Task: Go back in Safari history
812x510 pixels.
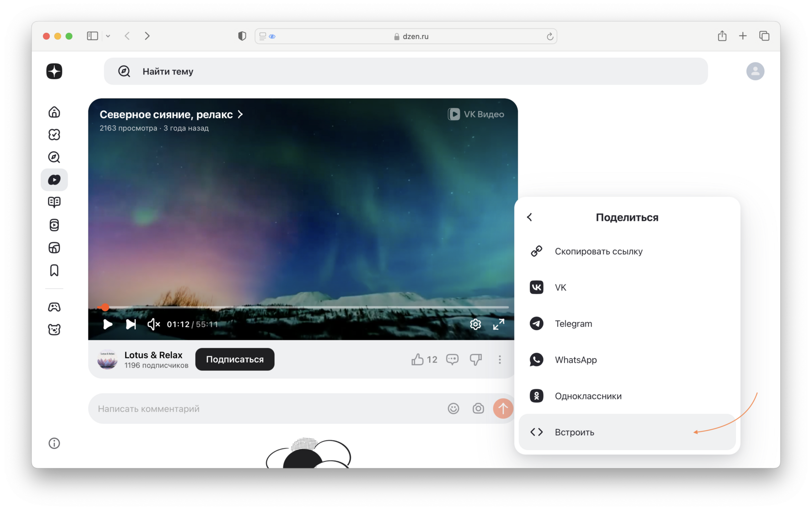Action: point(127,36)
